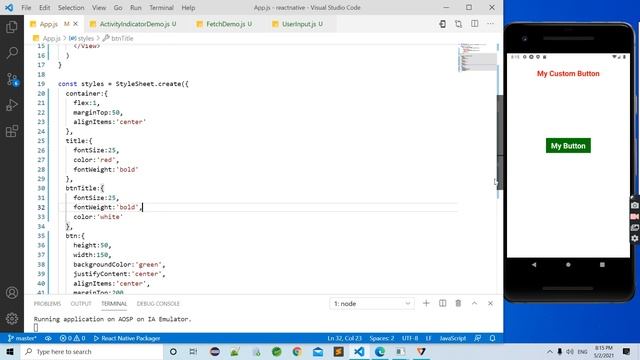This screenshot has width=640, height=360.
Task: Click emulator screenshot camera icon
Action: 635,205
